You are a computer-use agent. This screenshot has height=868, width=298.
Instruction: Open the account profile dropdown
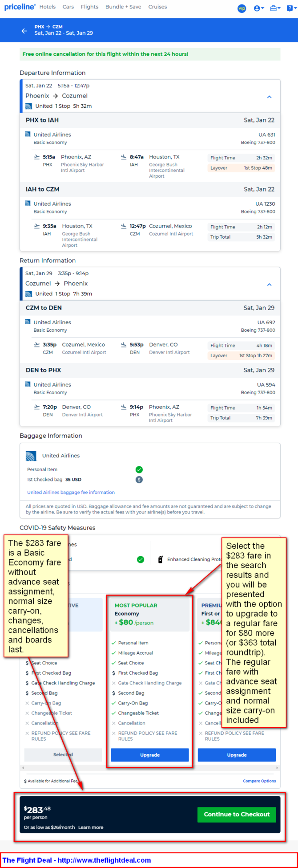258,8
